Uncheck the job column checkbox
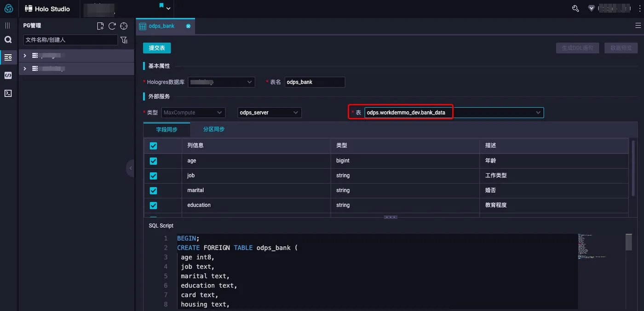Image resolution: width=644 pixels, height=311 pixels. pyautogui.click(x=153, y=176)
